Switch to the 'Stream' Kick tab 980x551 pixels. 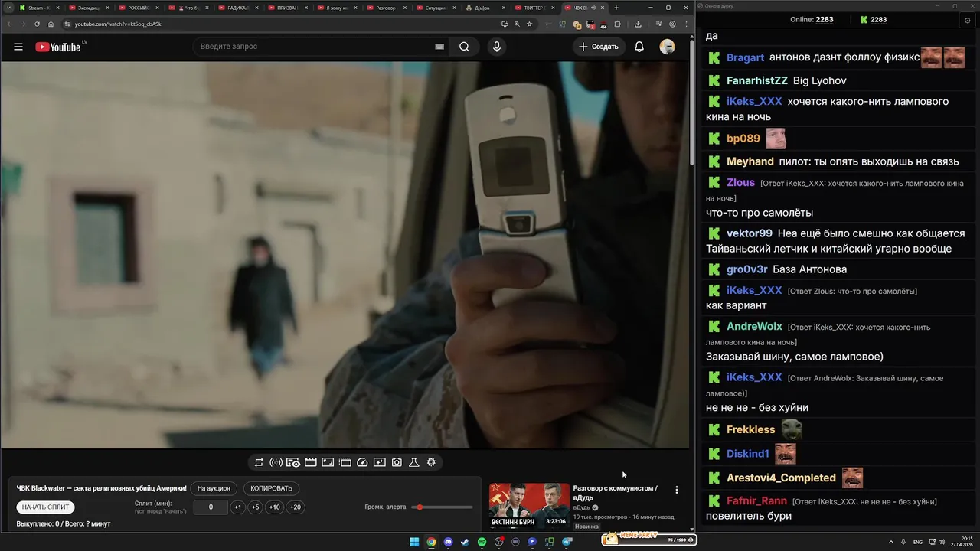(38, 8)
